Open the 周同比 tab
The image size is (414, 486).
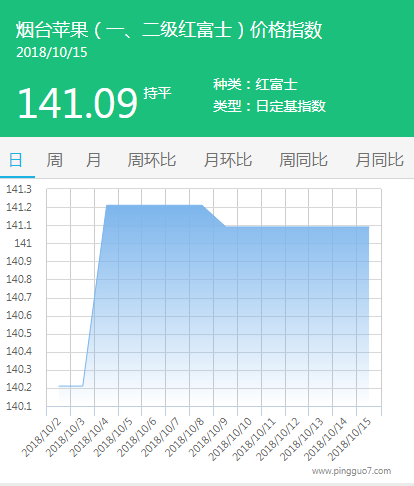tap(303, 160)
